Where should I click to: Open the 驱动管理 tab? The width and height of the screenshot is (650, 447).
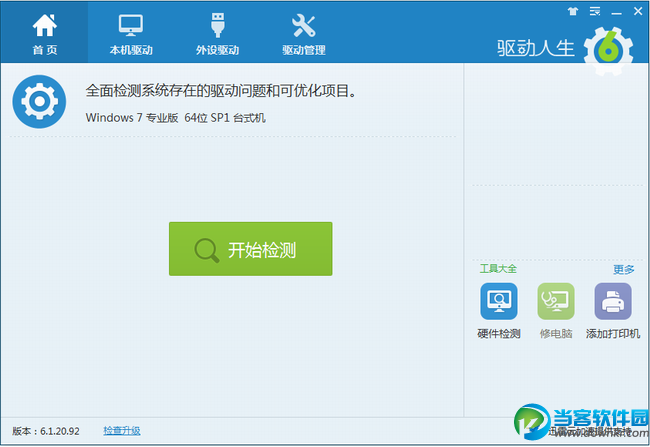(x=303, y=32)
